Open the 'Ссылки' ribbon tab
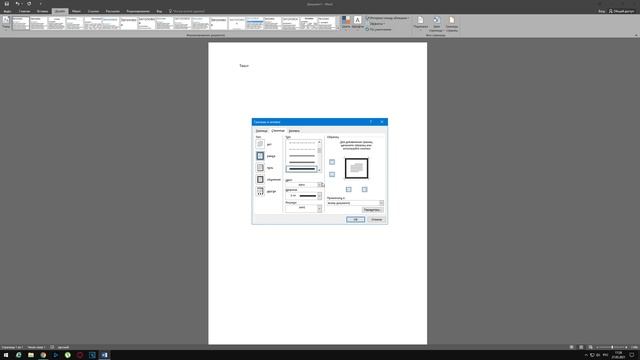Screen dimensions: 640x360 coord(93,11)
